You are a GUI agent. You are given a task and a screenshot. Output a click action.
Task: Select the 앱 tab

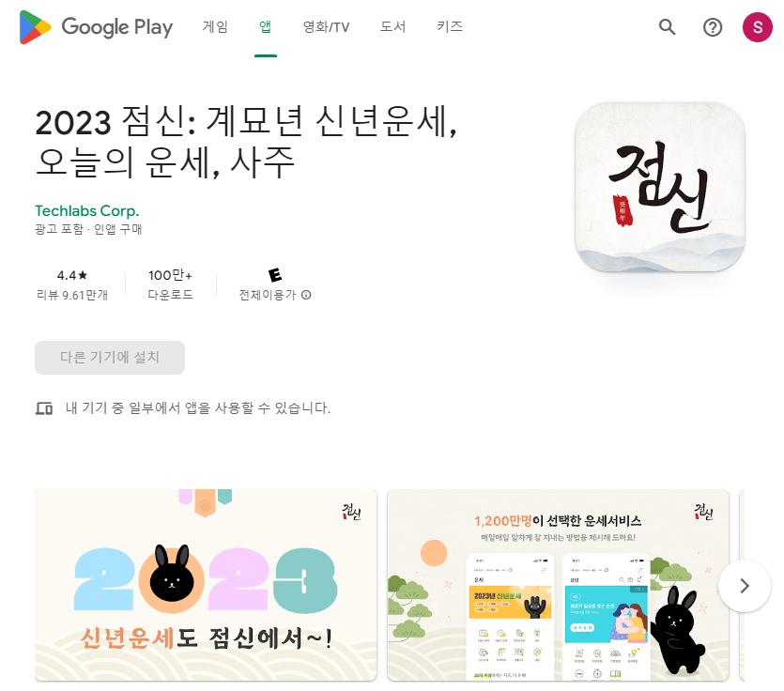pyautogui.click(x=265, y=26)
